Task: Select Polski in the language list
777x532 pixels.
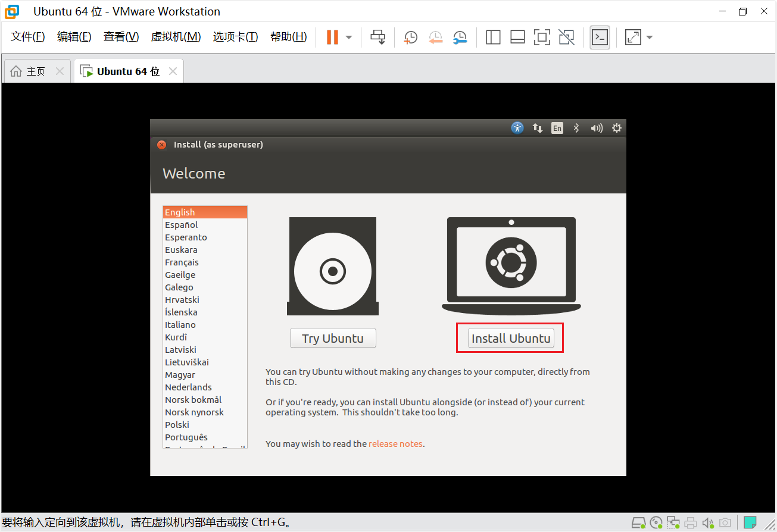Action: pyautogui.click(x=205, y=425)
